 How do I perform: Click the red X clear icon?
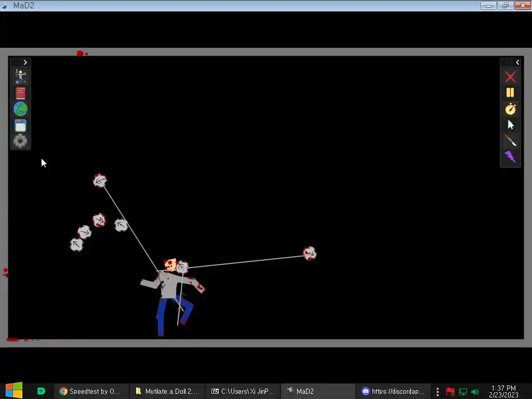[510, 77]
